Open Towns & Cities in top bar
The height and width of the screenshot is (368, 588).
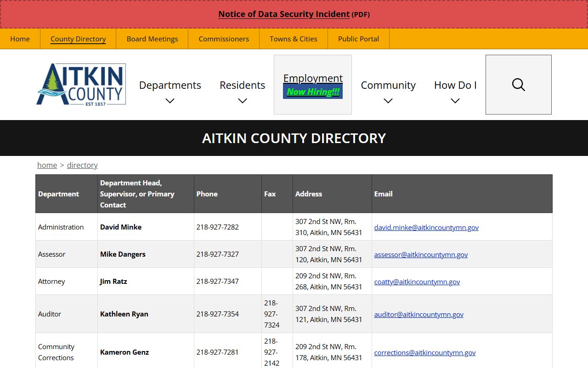click(294, 39)
